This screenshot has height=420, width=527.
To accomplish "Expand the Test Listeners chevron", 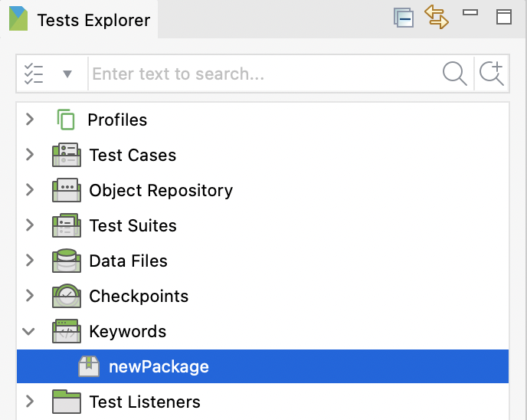I will point(30,402).
